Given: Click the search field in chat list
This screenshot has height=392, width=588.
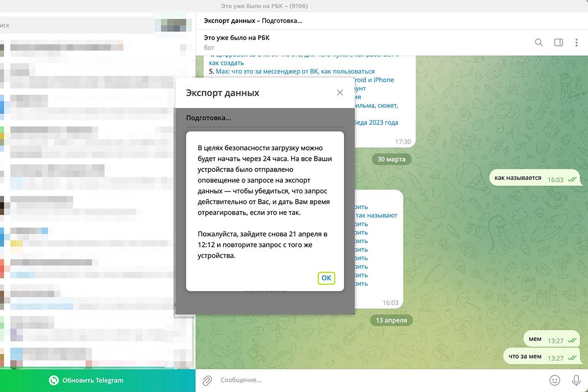Looking at the screenshot, I should point(77,25).
